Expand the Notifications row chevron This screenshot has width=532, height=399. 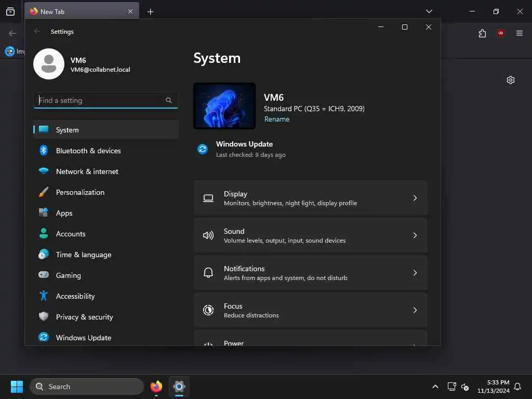pos(415,272)
